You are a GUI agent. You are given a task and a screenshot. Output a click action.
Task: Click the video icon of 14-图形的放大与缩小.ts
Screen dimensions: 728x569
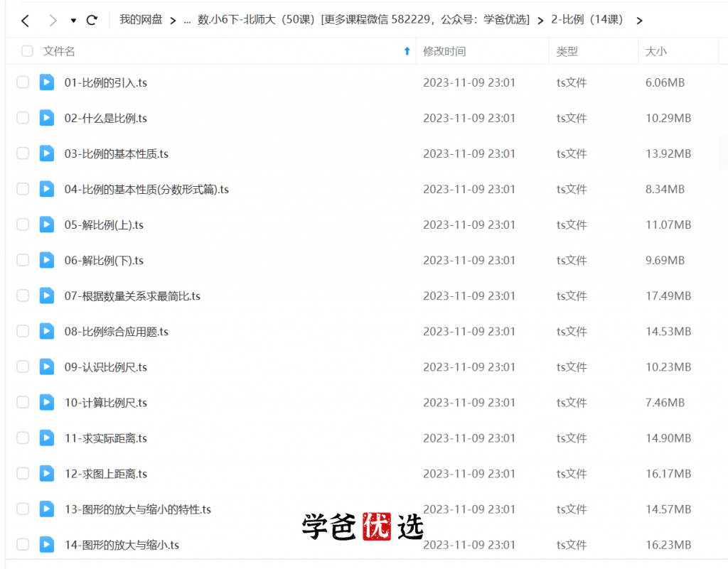(x=46, y=544)
